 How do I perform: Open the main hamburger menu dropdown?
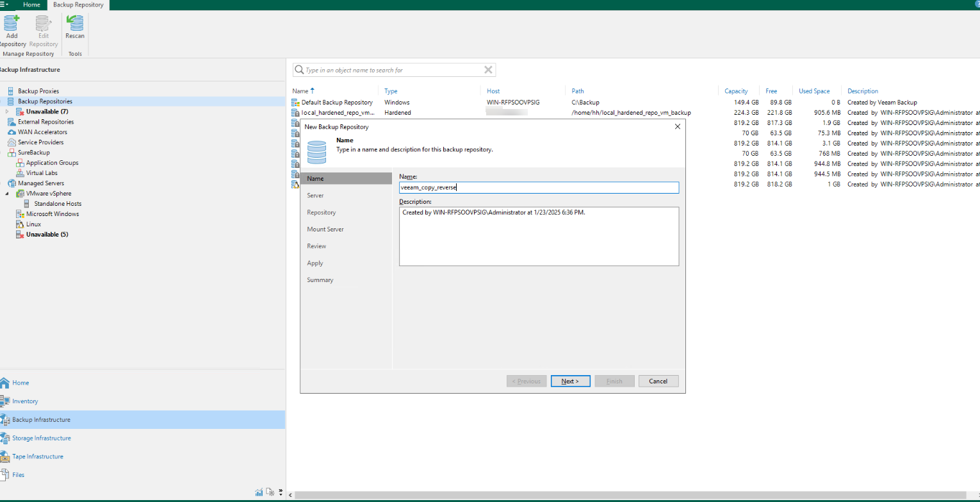(x=5, y=4)
